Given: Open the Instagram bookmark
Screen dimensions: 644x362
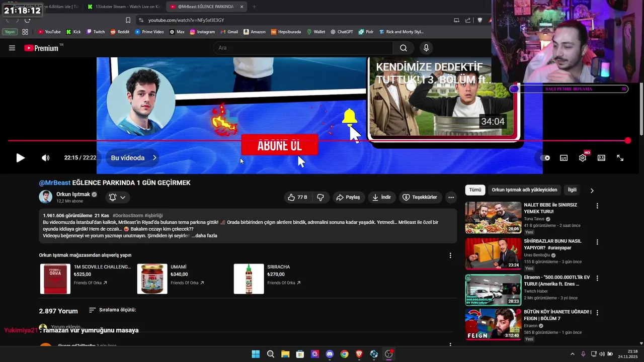Looking at the screenshot, I should (x=202, y=32).
